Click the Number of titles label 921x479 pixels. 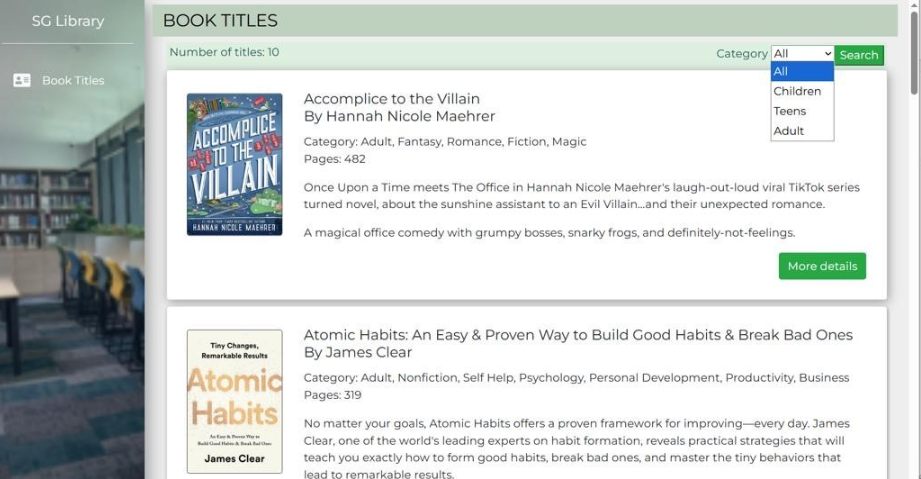point(224,52)
